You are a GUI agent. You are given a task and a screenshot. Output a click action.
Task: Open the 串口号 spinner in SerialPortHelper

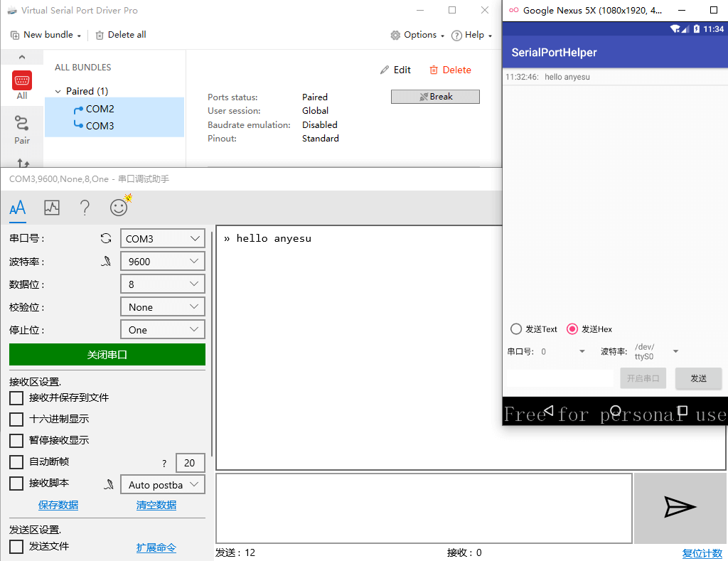(x=563, y=351)
